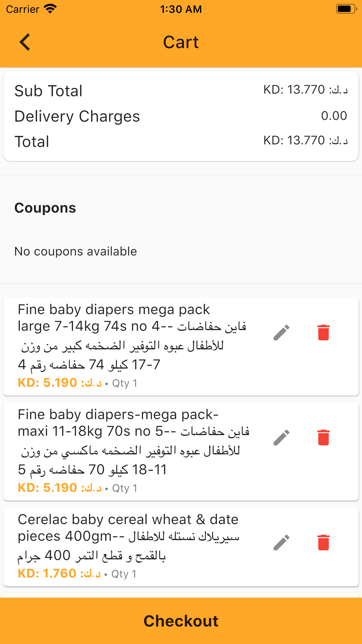The image size is (362, 644).
Task: Tap the KD 1.760 price of Cerelac
Action: [59, 574]
